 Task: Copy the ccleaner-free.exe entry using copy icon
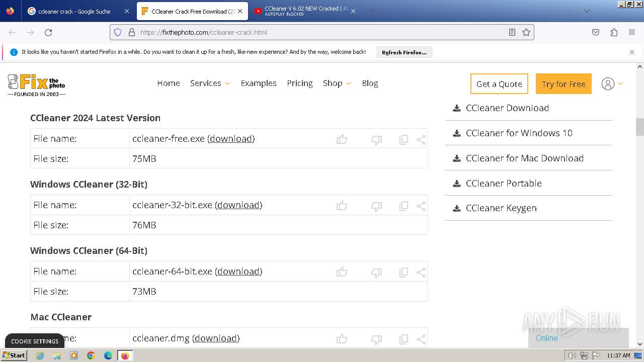point(404,140)
